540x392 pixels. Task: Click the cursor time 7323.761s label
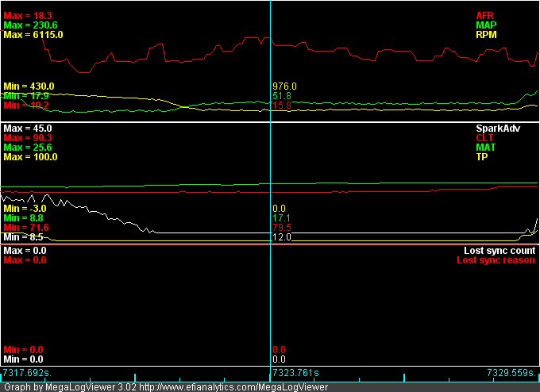tap(295, 372)
